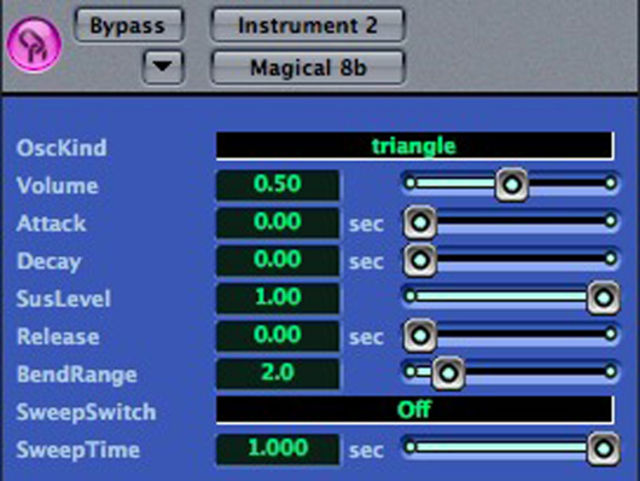Click the Decay parameter label
Image resolution: width=640 pixels, height=481 pixels.
coord(49,262)
